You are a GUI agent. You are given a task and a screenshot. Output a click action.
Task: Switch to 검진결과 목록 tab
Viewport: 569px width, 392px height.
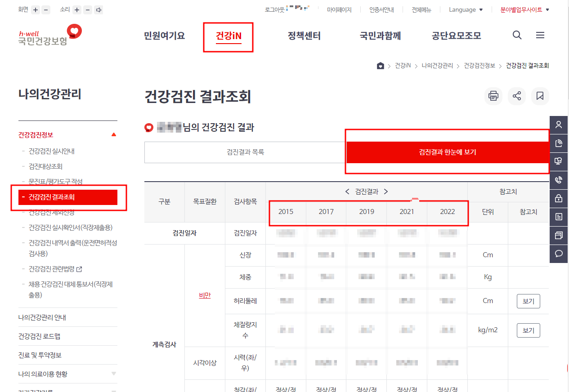pos(246,152)
